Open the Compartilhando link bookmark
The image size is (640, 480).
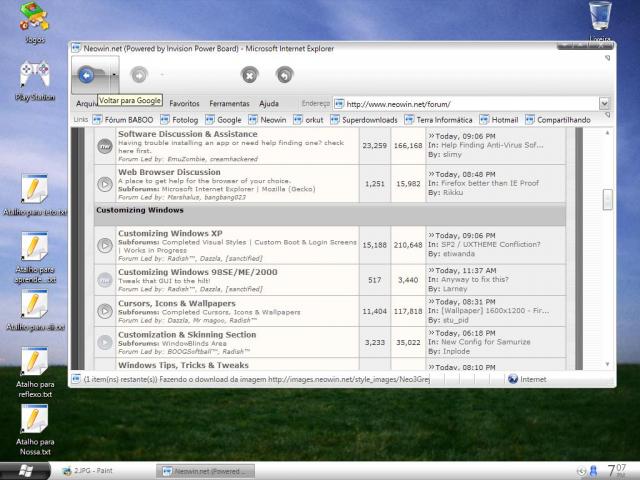point(558,120)
